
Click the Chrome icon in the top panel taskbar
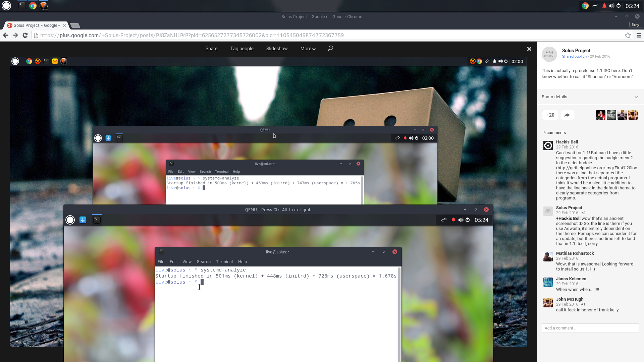33,6
